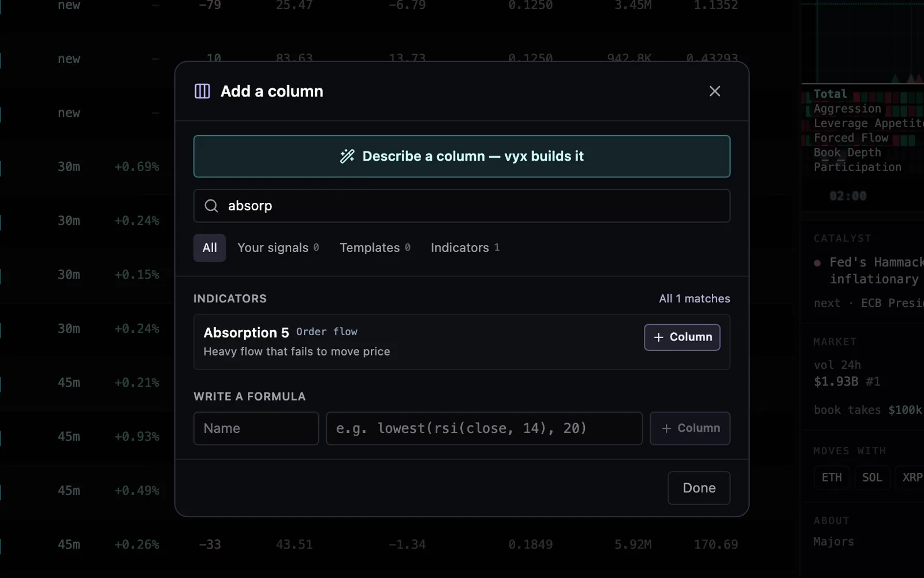Click the +0.93% cell in background table
This screenshot has width=924, height=578.
[137, 437]
